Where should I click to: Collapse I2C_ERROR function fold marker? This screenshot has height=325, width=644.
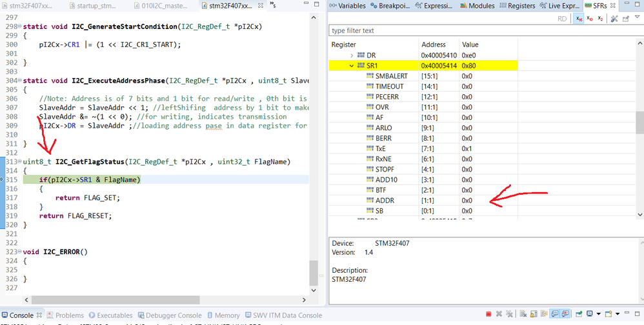20,252
